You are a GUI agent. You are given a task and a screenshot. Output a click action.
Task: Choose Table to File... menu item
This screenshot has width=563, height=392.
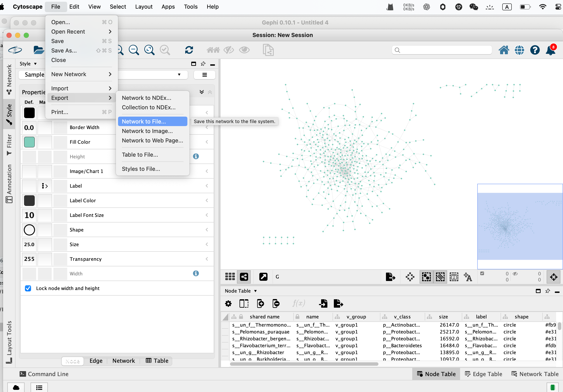(x=152, y=155)
